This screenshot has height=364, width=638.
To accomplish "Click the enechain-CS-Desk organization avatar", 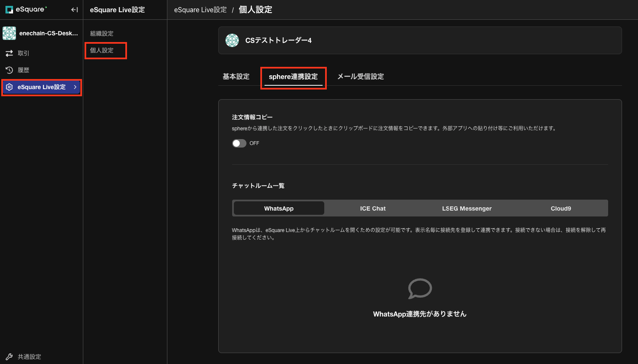I will click(9, 33).
